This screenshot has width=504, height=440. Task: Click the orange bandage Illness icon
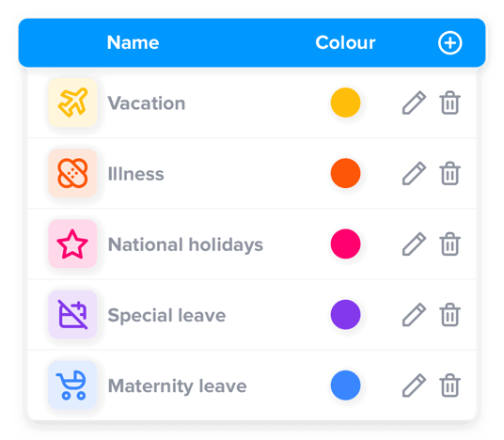tap(72, 173)
